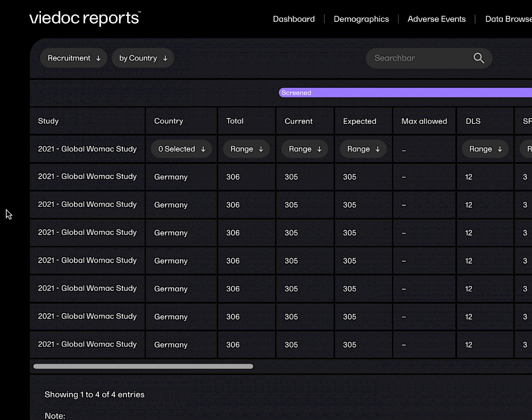Click the Total column header
532x420 pixels.
point(235,121)
